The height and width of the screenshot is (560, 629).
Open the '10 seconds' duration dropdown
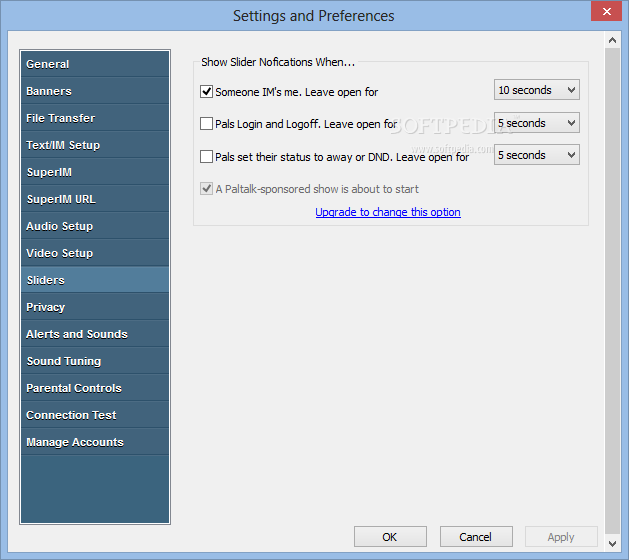[x=537, y=90]
